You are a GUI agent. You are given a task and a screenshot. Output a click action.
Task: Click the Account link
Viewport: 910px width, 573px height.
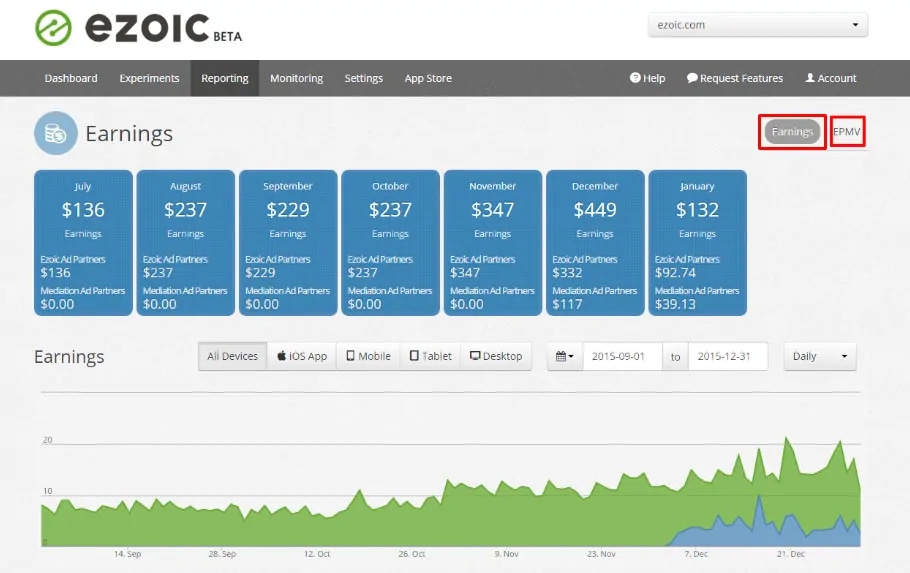pos(830,78)
